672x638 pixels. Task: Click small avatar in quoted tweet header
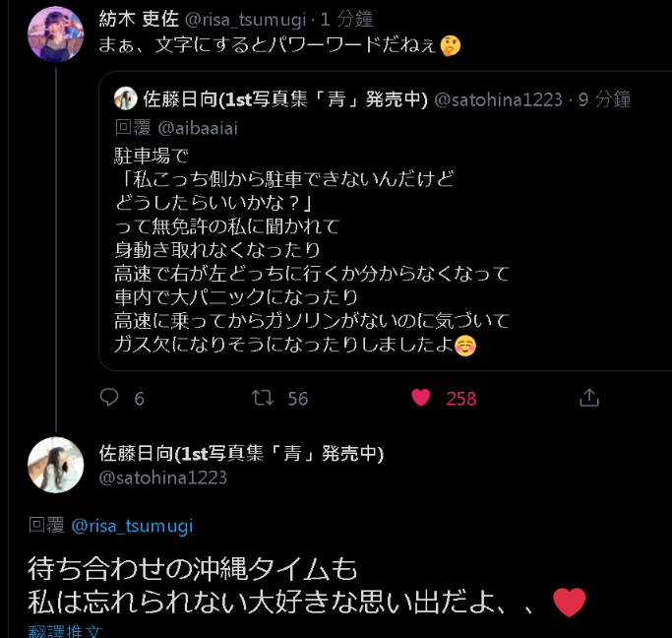point(125,98)
